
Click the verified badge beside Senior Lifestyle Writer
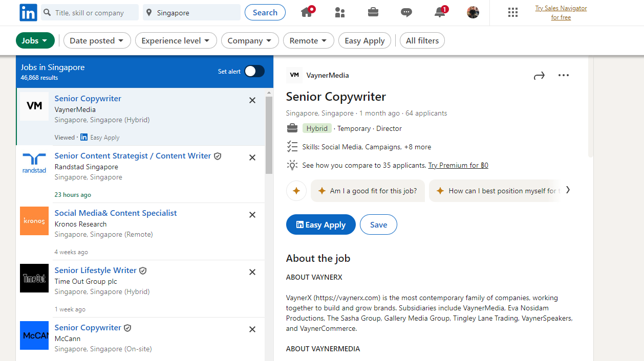(x=143, y=270)
